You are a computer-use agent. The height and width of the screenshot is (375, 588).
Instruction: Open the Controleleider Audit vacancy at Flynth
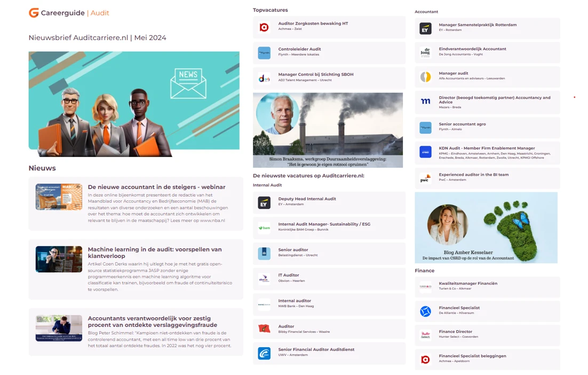[x=299, y=49]
